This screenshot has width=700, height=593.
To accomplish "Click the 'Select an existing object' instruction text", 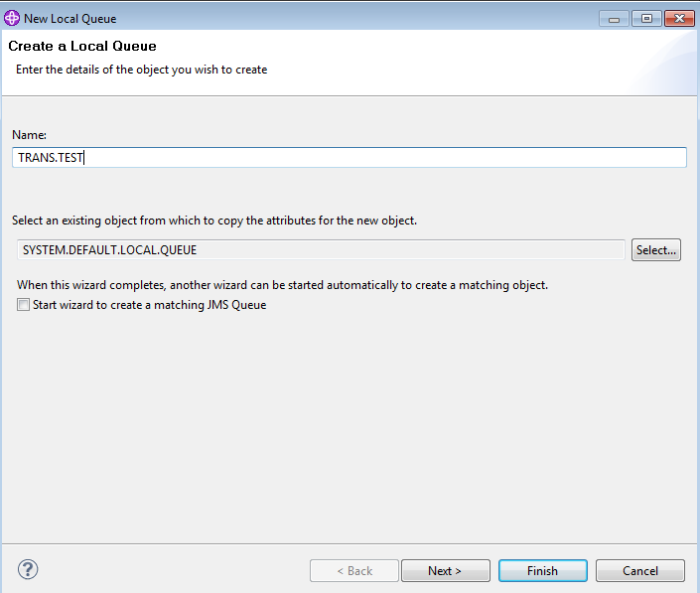I will [x=214, y=221].
